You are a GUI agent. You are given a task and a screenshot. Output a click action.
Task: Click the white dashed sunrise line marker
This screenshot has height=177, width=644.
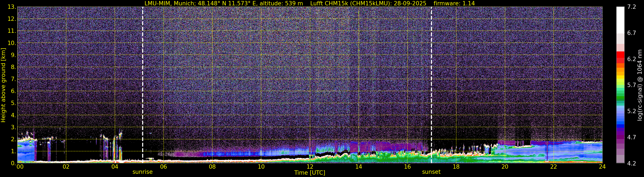pos(143,85)
